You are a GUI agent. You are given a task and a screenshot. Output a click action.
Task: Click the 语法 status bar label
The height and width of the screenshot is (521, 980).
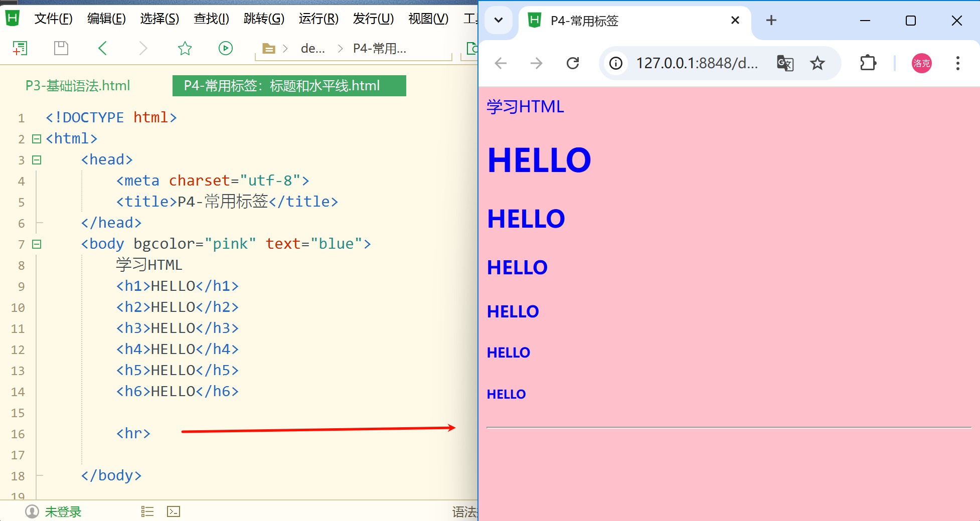click(464, 512)
